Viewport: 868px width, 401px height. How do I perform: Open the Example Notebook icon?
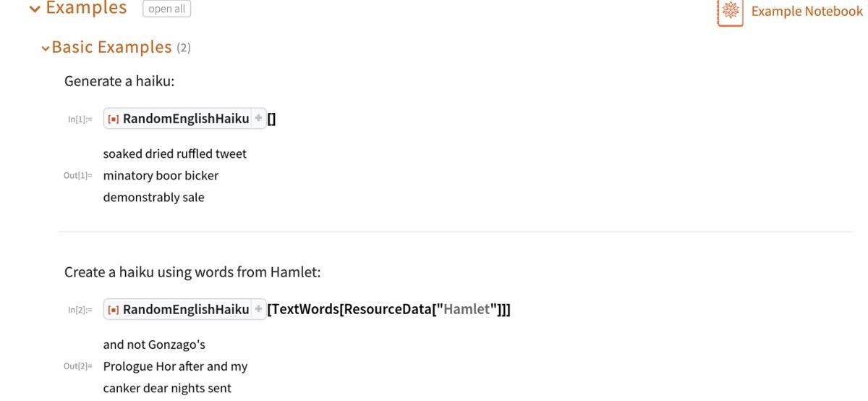[x=730, y=12]
